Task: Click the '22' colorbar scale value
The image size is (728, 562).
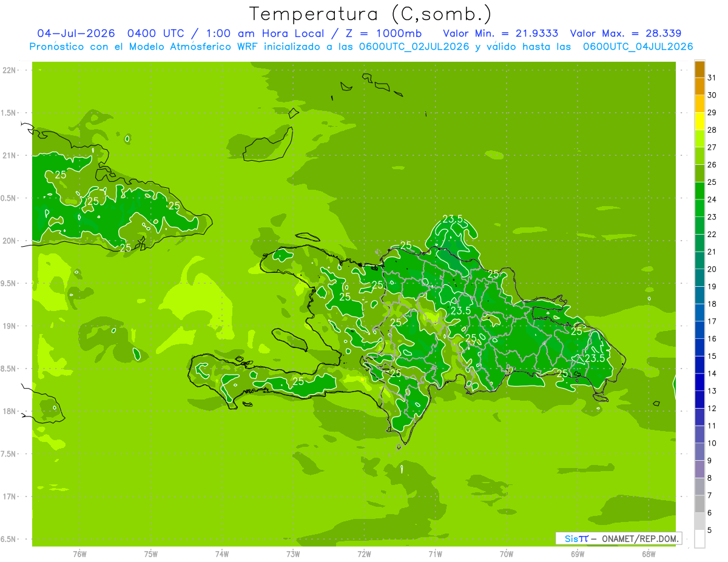Action: point(712,235)
